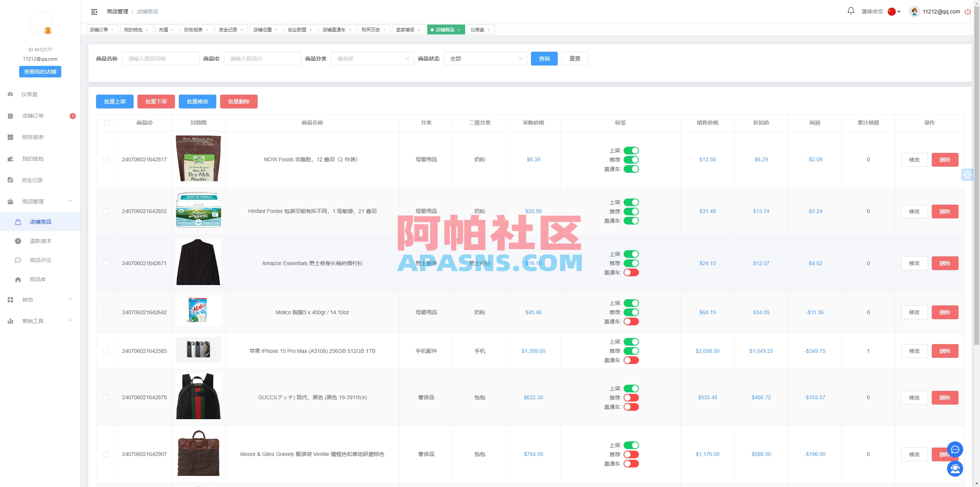
Task: Switch to the 财务报表 tab
Action: (194, 30)
